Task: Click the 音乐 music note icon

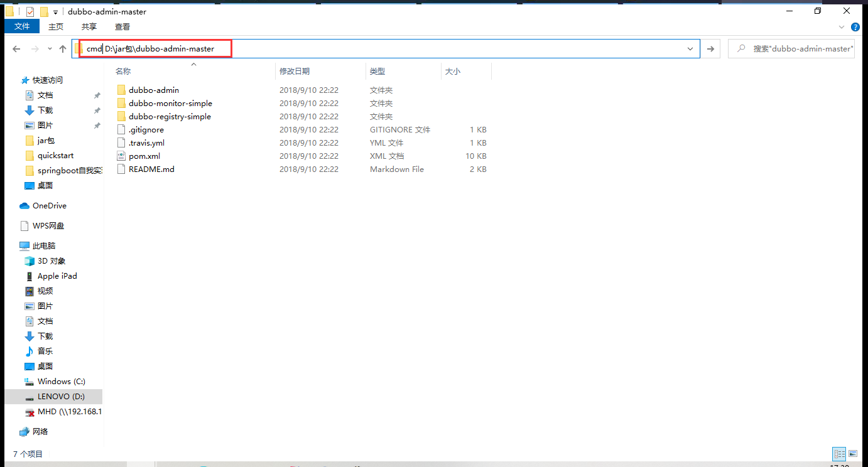Action: point(30,352)
